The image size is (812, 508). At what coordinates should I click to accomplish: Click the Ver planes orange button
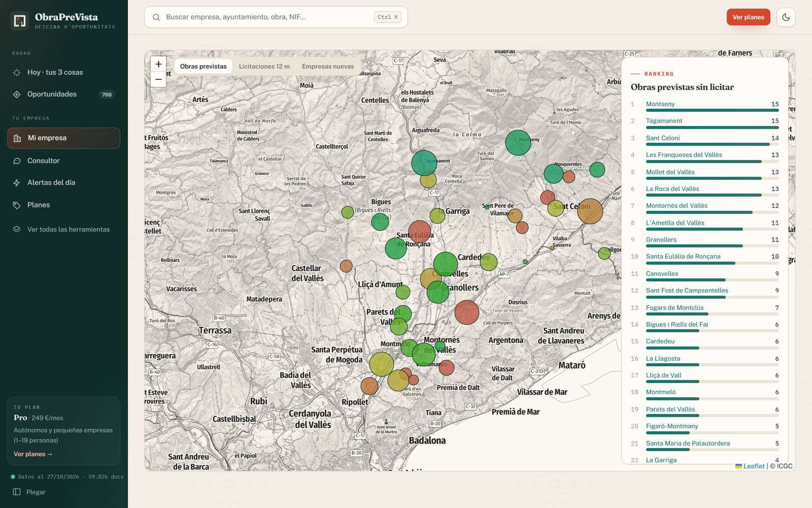pyautogui.click(x=748, y=17)
